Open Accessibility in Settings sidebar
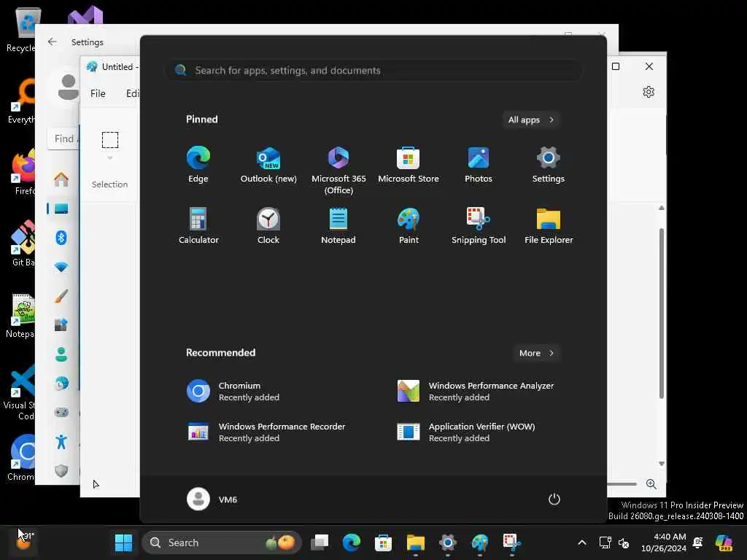 (61, 442)
